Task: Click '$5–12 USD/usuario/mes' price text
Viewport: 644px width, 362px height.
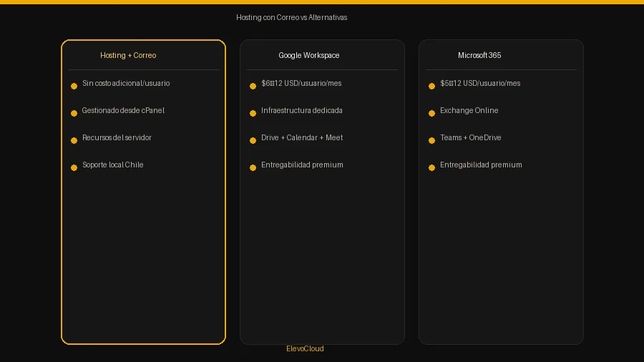Action: click(480, 83)
